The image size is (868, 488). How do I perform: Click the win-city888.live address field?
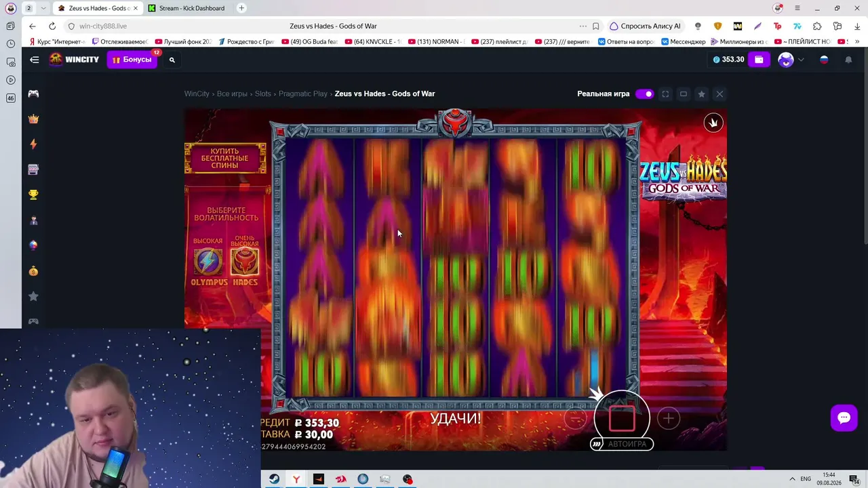(103, 26)
